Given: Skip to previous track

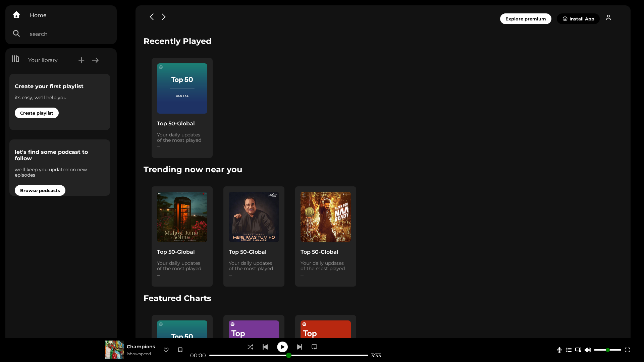Looking at the screenshot, I should (265, 347).
